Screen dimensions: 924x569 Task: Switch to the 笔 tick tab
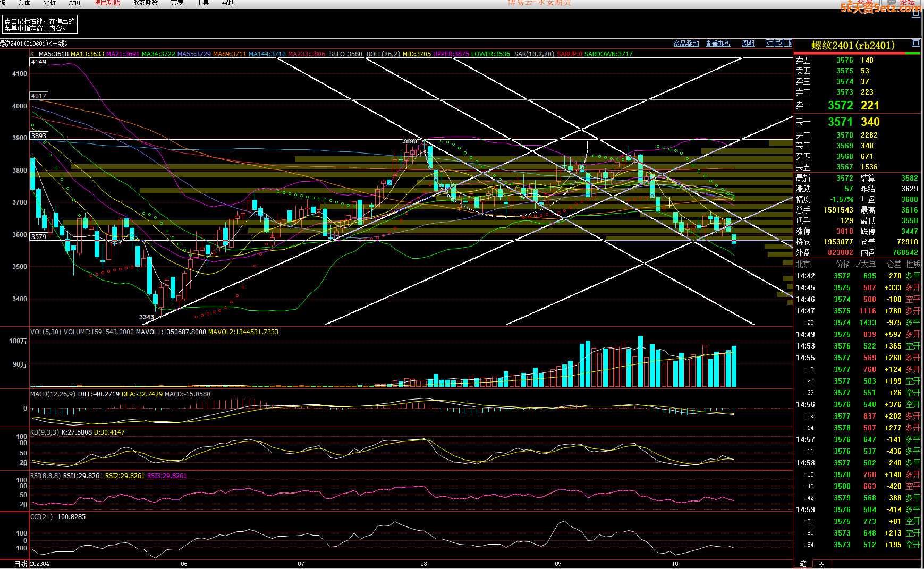(802, 564)
